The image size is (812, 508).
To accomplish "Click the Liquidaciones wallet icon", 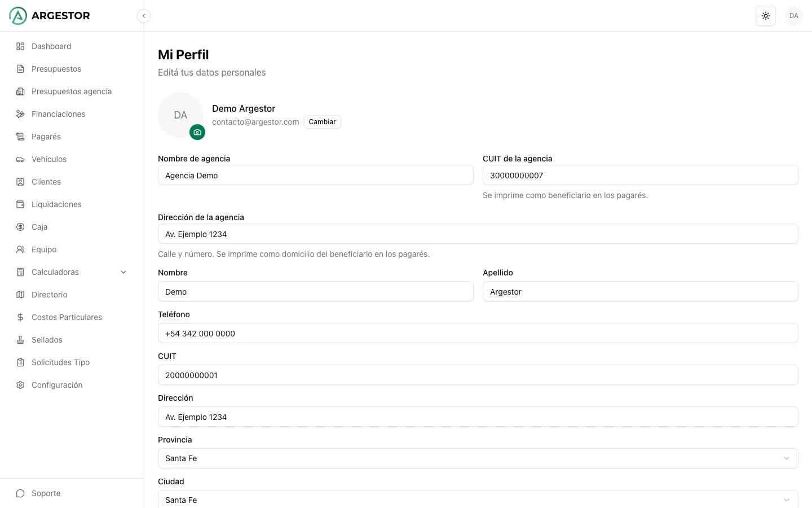I will pos(20,204).
